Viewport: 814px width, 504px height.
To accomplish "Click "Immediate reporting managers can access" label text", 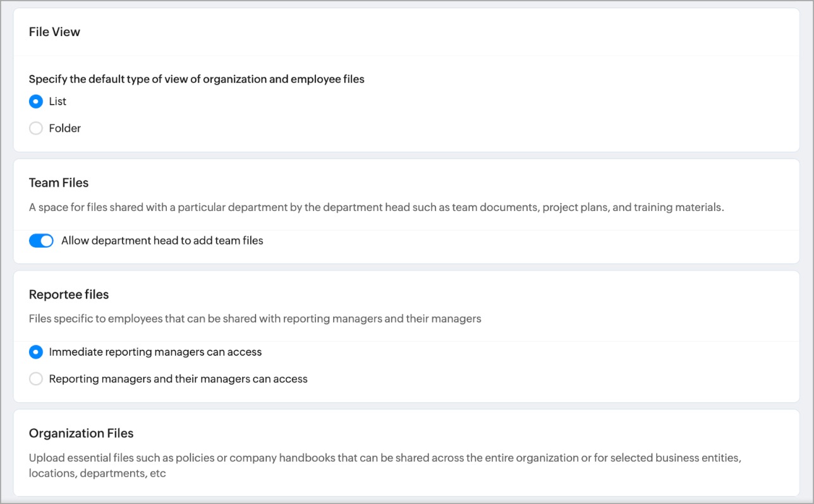I will tap(155, 352).
